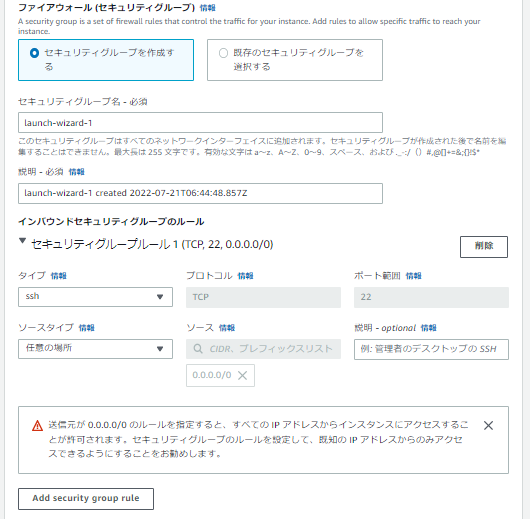Screen dimensions: 530x519
Task: Remove the 0.0.0.0/0 source chip
Action: (x=242, y=375)
